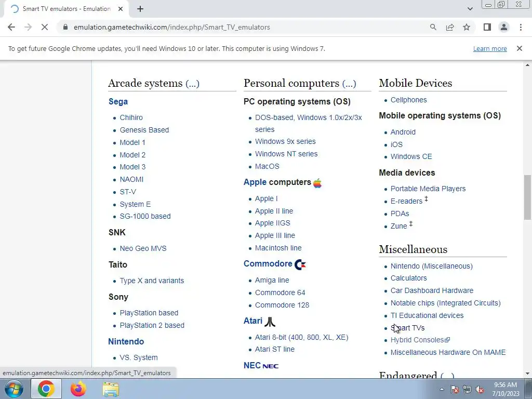Open Atari 8-bit (400, 800, XL, XE) link
This screenshot has width=532, height=399.
tap(302, 337)
